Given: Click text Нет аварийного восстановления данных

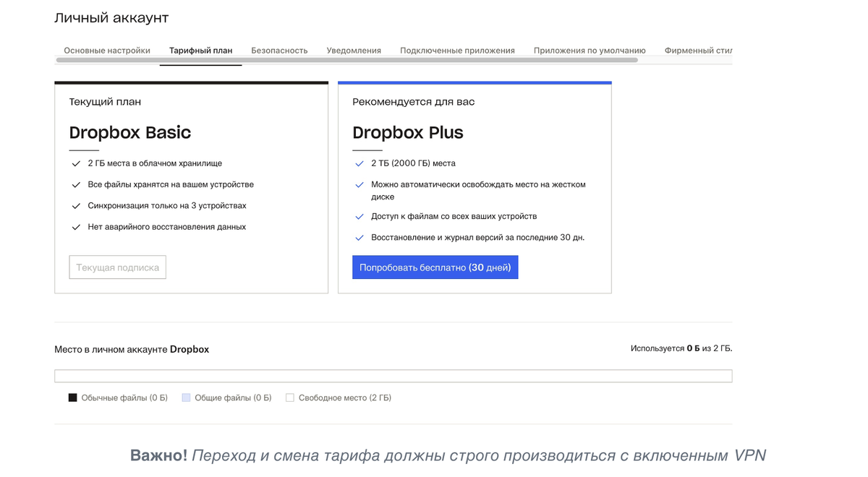Looking at the screenshot, I should coord(167,227).
